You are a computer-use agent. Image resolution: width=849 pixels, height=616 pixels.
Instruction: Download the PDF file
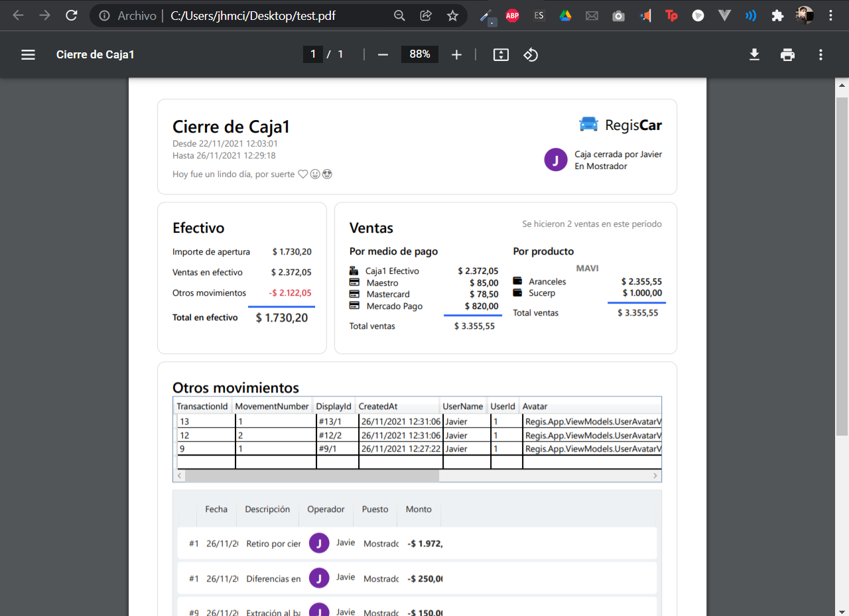pyautogui.click(x=754, y=54)
